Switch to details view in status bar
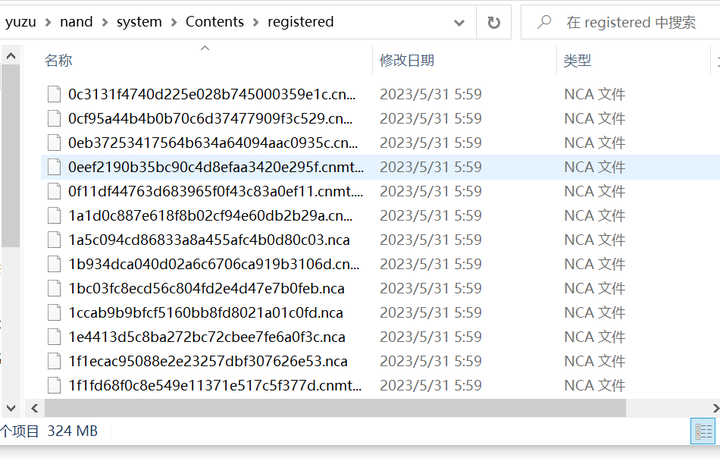The width and height of the screenshot is (720, 461). pos(703,432)
